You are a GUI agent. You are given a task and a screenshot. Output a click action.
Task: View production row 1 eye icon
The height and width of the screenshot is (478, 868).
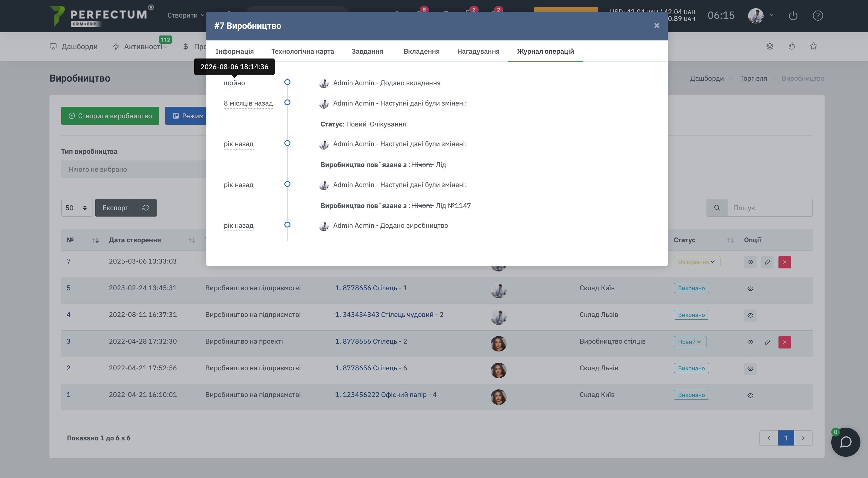750,395
